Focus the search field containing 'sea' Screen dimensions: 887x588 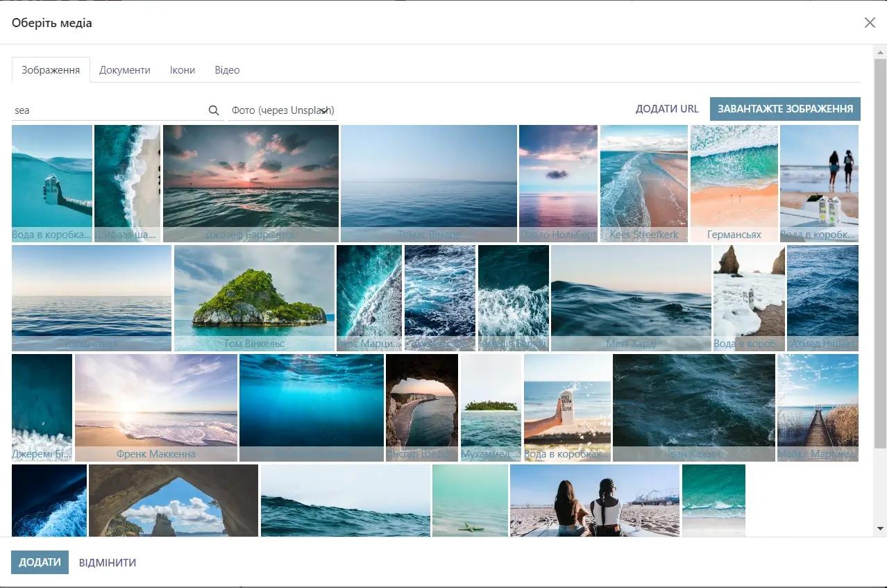108,110
